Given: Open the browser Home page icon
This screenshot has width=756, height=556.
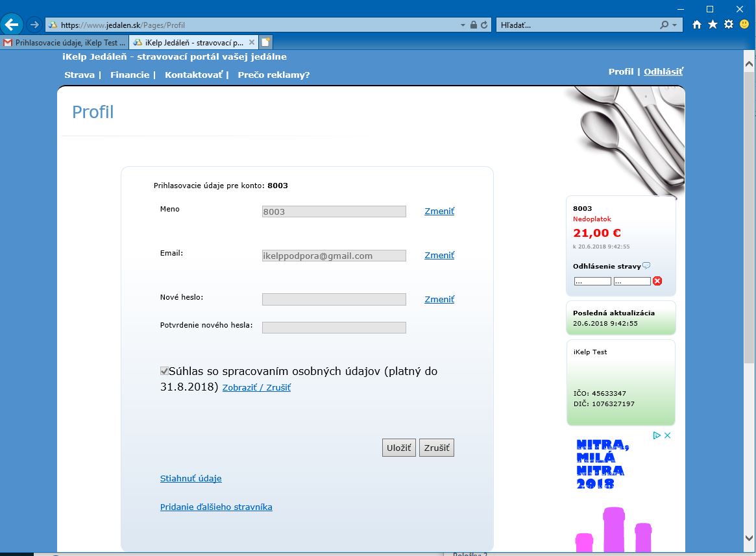Looking at the screenshot, I should point(697,25).
